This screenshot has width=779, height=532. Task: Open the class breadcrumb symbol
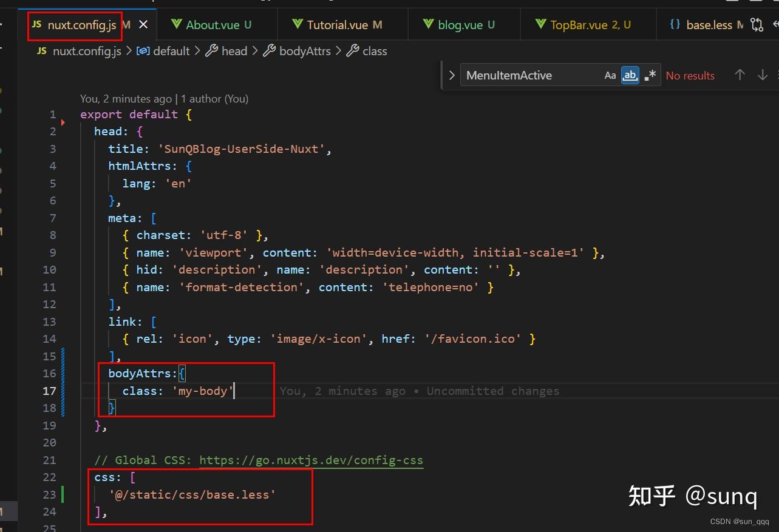[x=367, y=51]
